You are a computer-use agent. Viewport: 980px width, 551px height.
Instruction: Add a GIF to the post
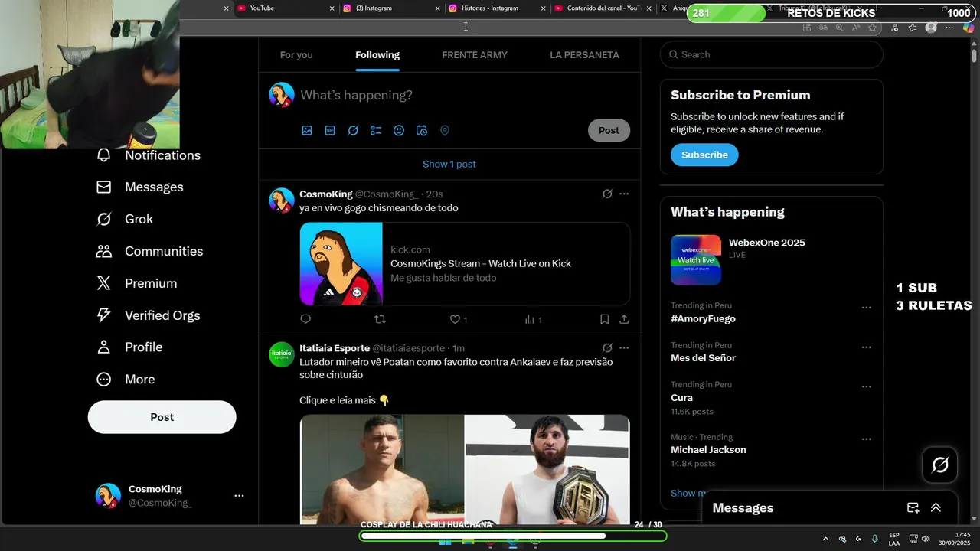click(330, 131)
